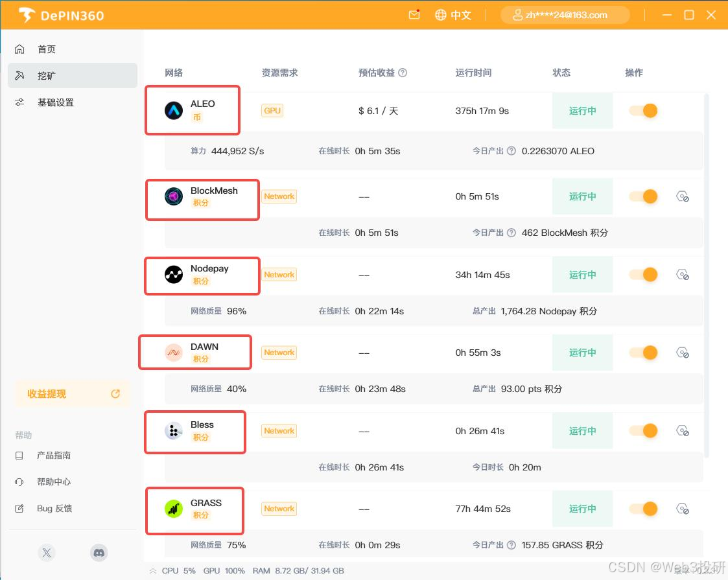Viewport: 728px width, 580px height.
Task: Click the 1,764.28 Nodepay 积分 total
Action: [549, 311]
